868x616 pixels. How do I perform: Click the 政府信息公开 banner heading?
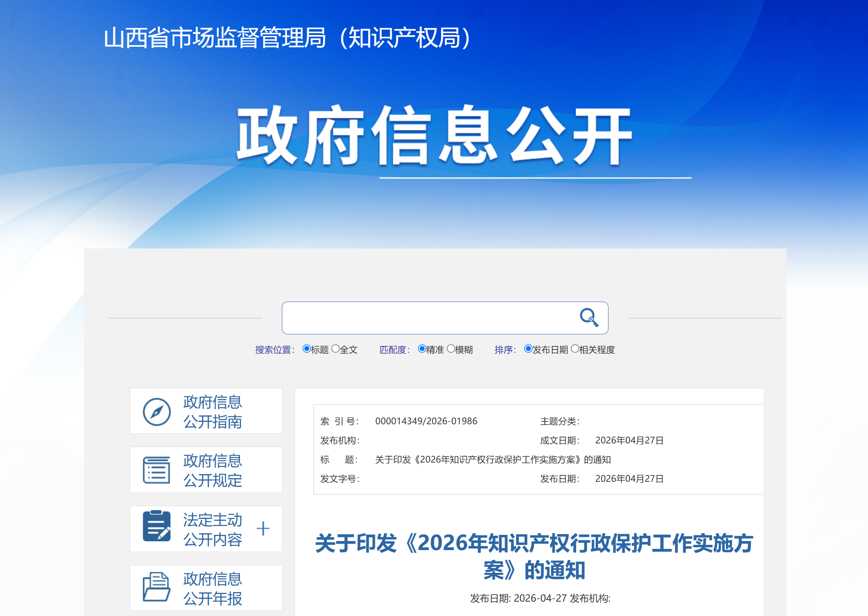(x=434, y=136)
